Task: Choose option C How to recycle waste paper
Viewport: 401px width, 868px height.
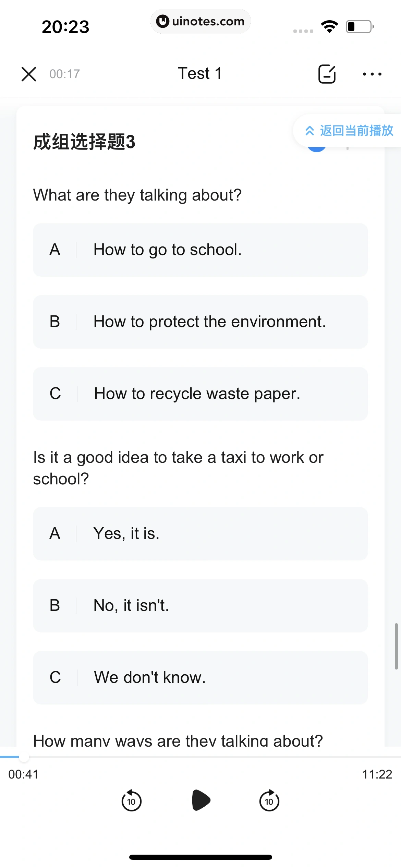Action: pyautogui.click(x=200, y=394)
